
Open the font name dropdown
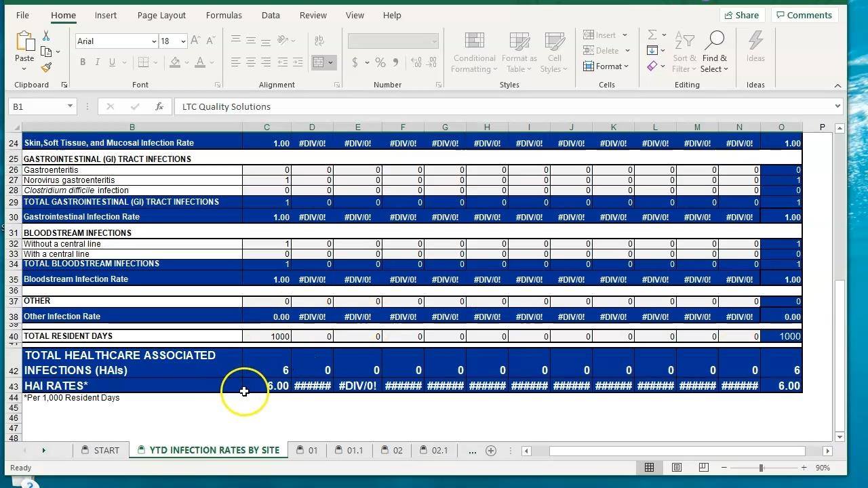154,41
